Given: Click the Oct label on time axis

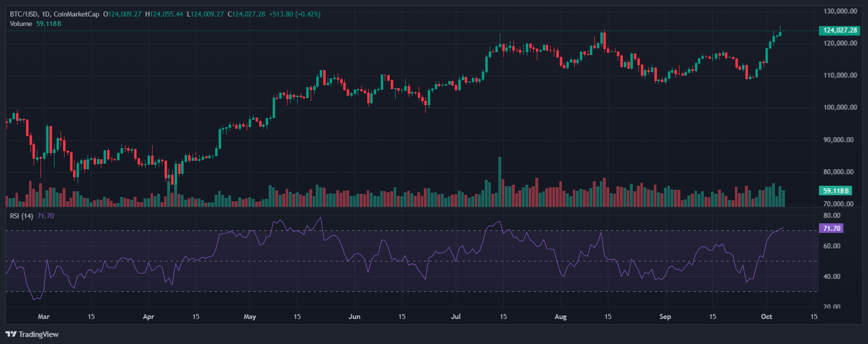Looking at the screenshot, I should pyautogui.click(x=766, y=316).
